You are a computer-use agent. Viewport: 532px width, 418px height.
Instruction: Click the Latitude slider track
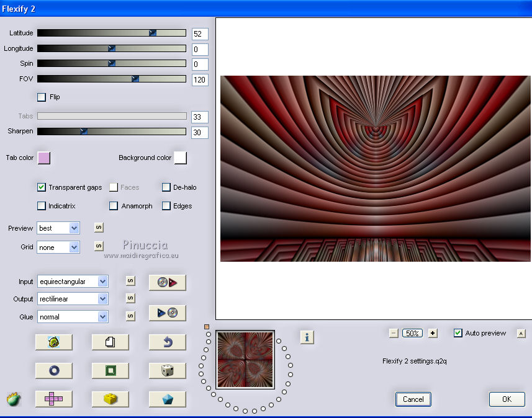point(112,33)
